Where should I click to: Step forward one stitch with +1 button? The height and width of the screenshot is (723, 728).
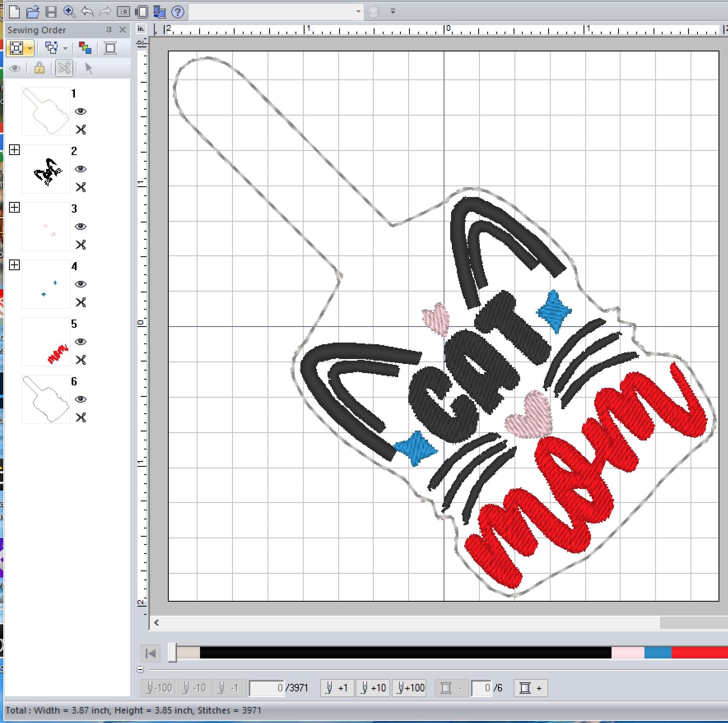[337, 688]
